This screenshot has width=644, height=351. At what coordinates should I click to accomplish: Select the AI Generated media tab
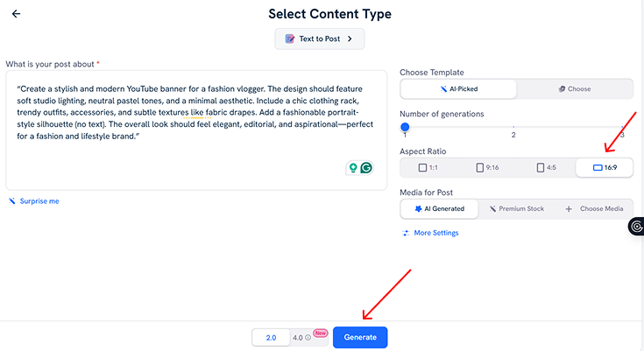coord(439,209)
